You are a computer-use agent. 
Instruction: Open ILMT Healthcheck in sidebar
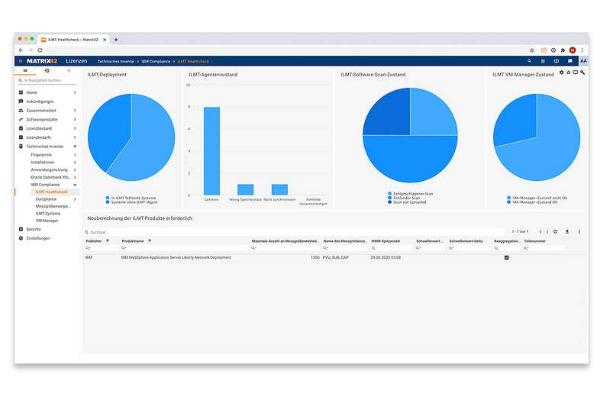tap(52, 192)
